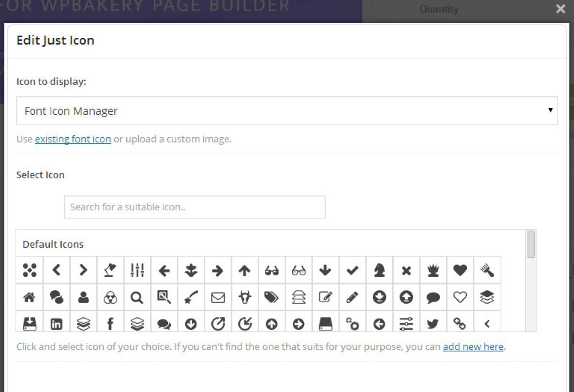The height and width of the screenshot is (392, 574).
Task: Select the home icon
Action: [x=29, y=297]
